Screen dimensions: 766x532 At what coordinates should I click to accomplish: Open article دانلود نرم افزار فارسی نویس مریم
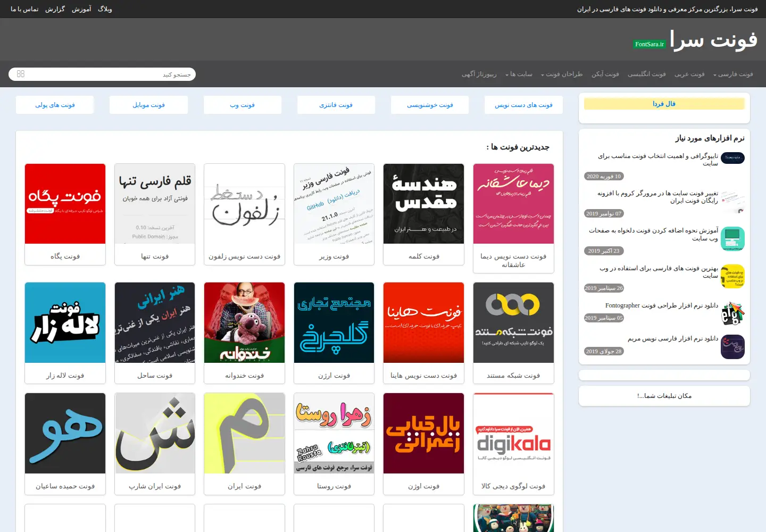click(x=673, y=338)
